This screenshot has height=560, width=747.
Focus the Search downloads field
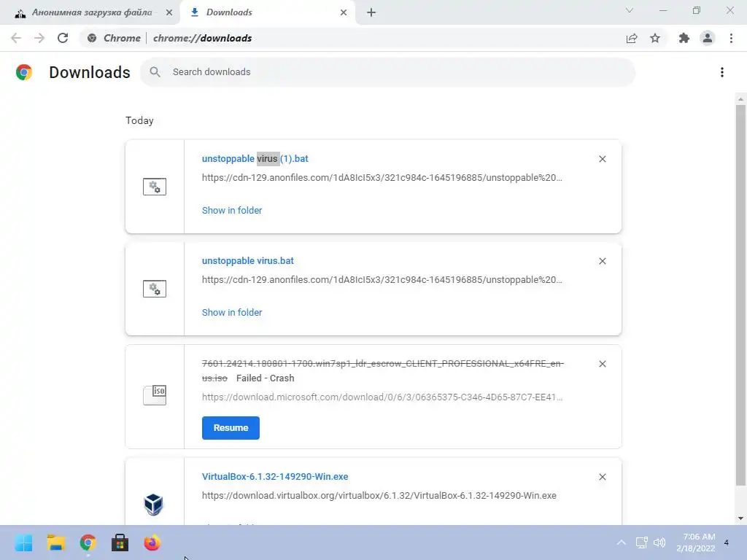[x=388, y=72]
